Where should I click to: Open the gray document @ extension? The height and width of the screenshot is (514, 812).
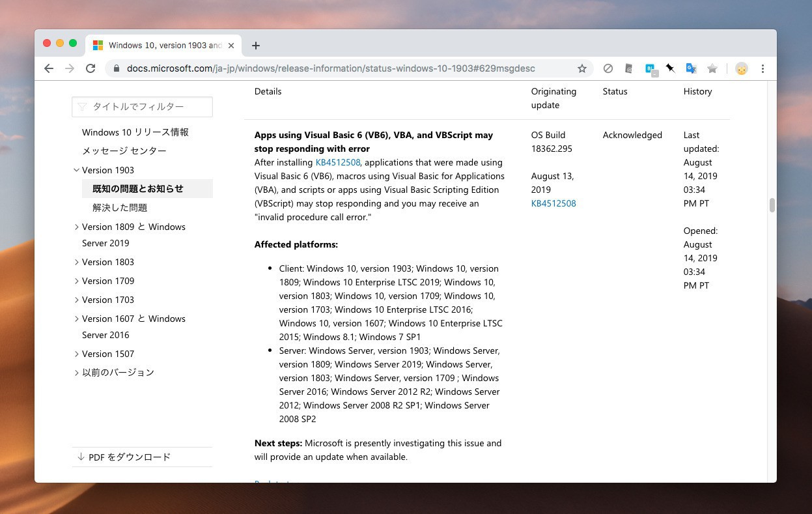click(629, 68)
